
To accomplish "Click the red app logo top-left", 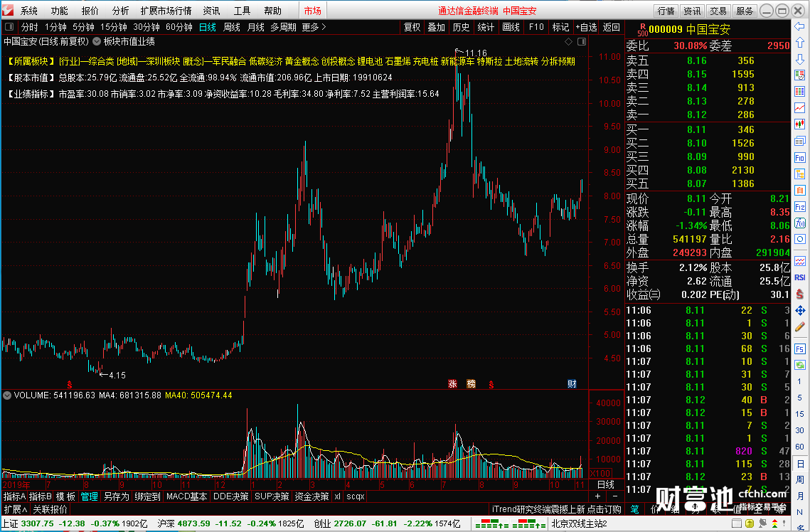I will click(x=9, y=10).
